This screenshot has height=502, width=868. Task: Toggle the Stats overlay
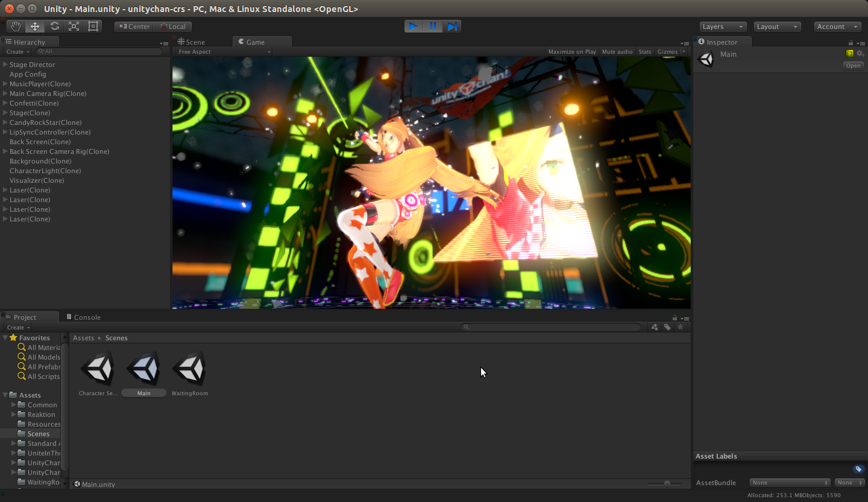tap(645, 52)
